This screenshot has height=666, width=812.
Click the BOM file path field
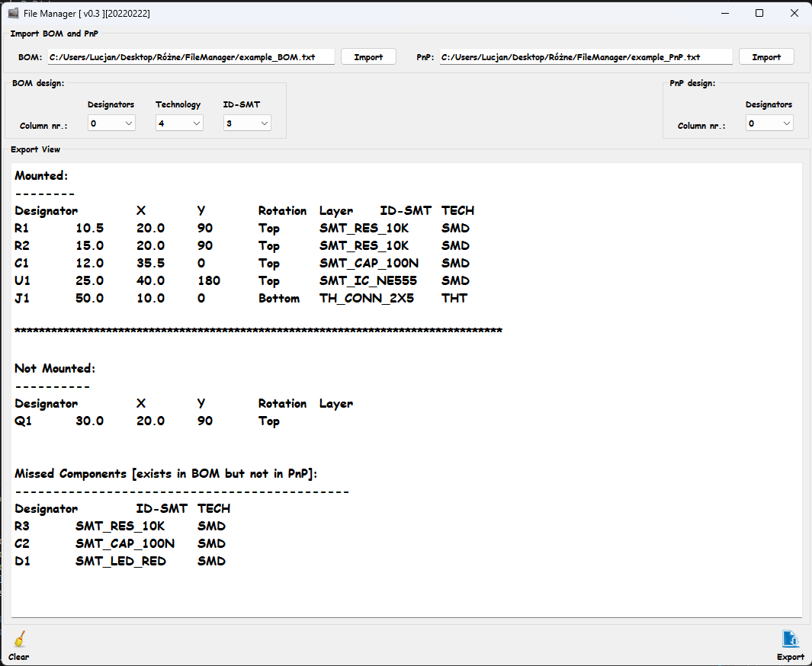(191, 57)
